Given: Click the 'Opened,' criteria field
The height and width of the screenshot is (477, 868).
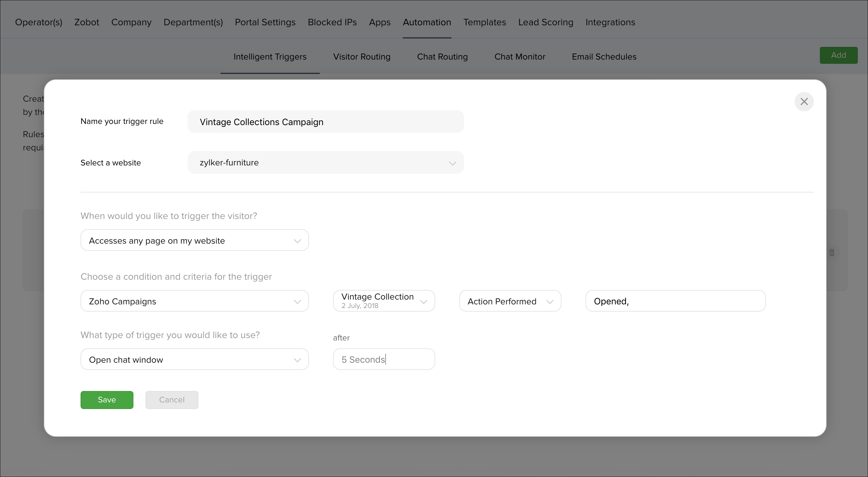Looking at the screenshot, I should pos(675,301).
